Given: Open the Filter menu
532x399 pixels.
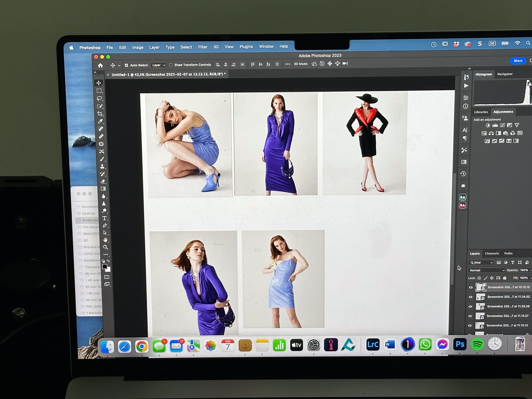Looking at the screenshot, I should [203, 47].
